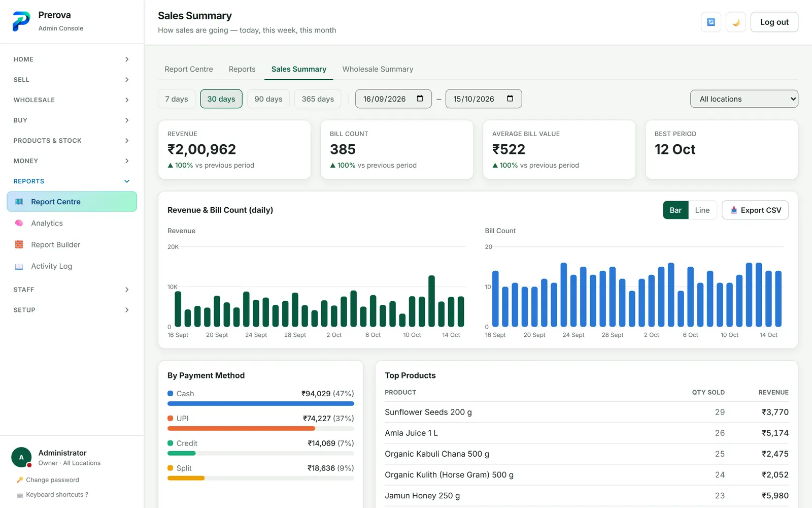Click the Report Centre map icon in sidebar

pos(19,202)
